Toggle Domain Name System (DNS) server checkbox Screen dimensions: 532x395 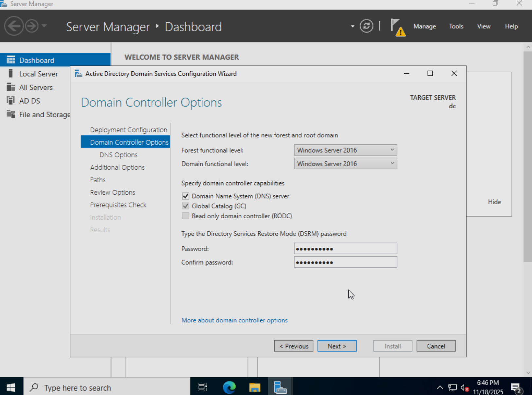(x=186, y=196)
